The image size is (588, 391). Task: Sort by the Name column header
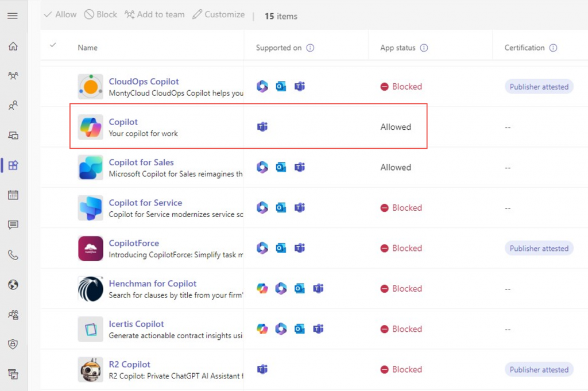tap(88, 48)
